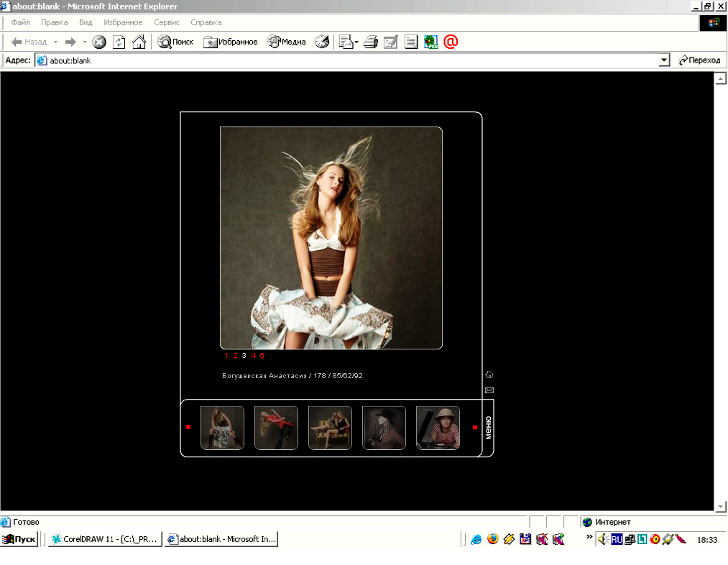Go to photo page 4 link
Image resolution: width=728 pixels, height=565 pixels.
(253, 356)
